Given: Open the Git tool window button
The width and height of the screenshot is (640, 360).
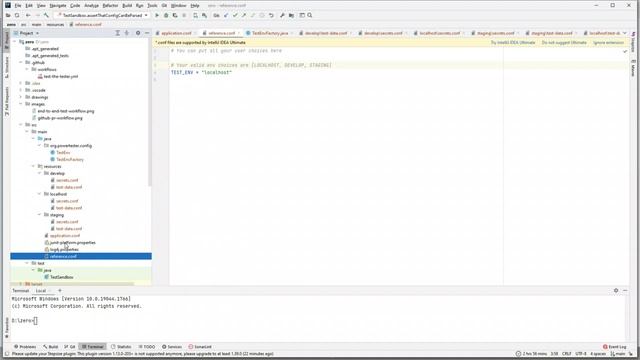Looking at the screenshot, I should click(70, 347).
